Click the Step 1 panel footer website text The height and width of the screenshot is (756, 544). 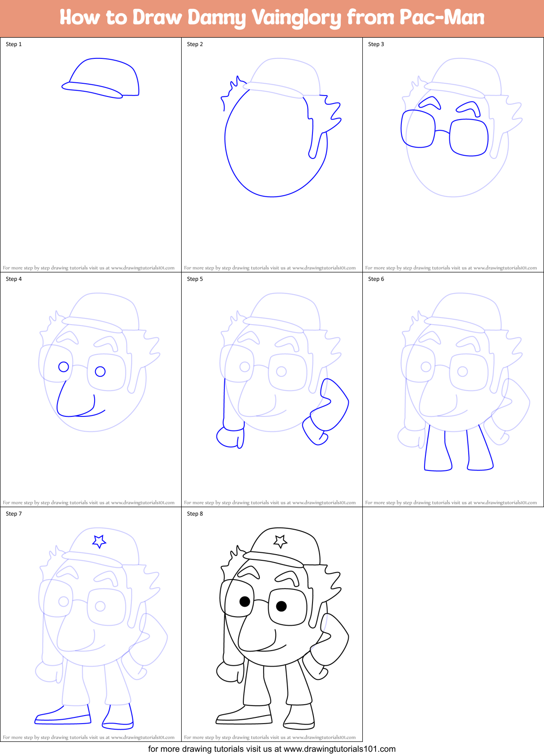click(x=88, y=268)
